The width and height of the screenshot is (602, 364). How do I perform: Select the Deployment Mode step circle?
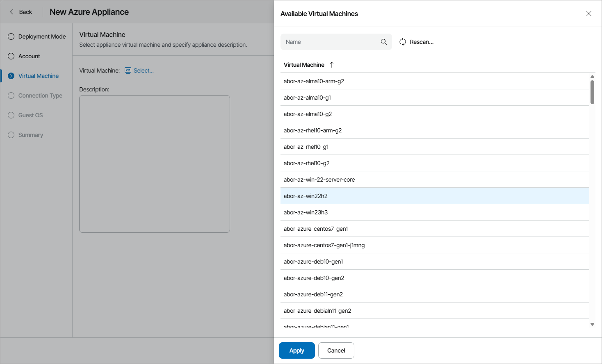click(x=11, y=36)
